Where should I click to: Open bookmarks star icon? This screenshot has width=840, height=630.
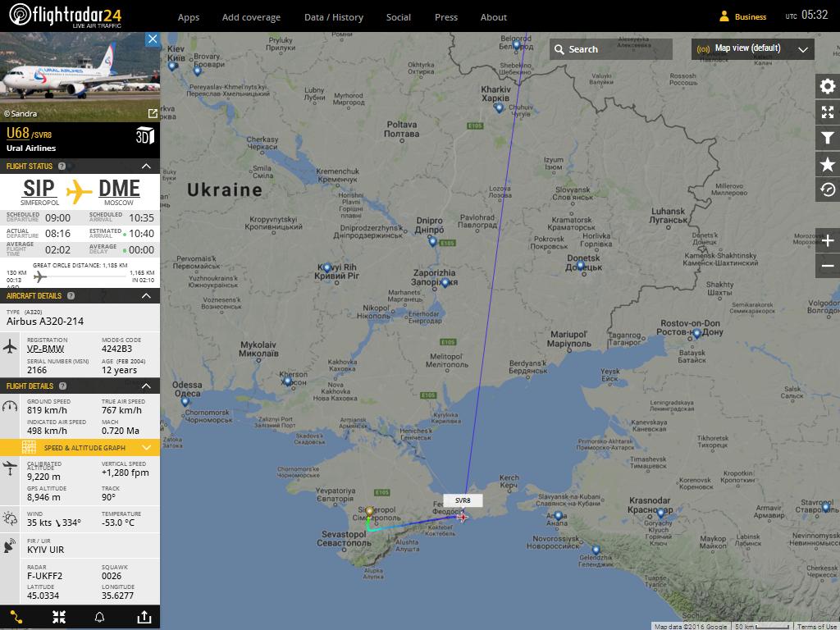click(828, 165)
